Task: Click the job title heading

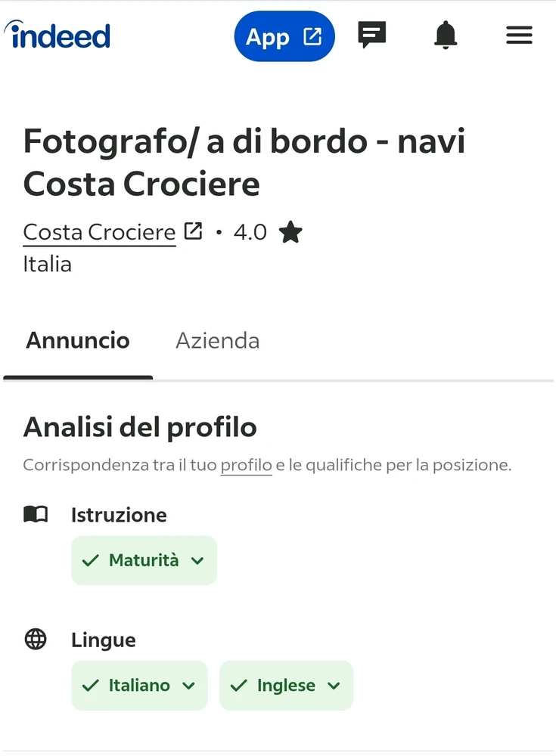Action: pyautogui.click(x=244, y=163)
